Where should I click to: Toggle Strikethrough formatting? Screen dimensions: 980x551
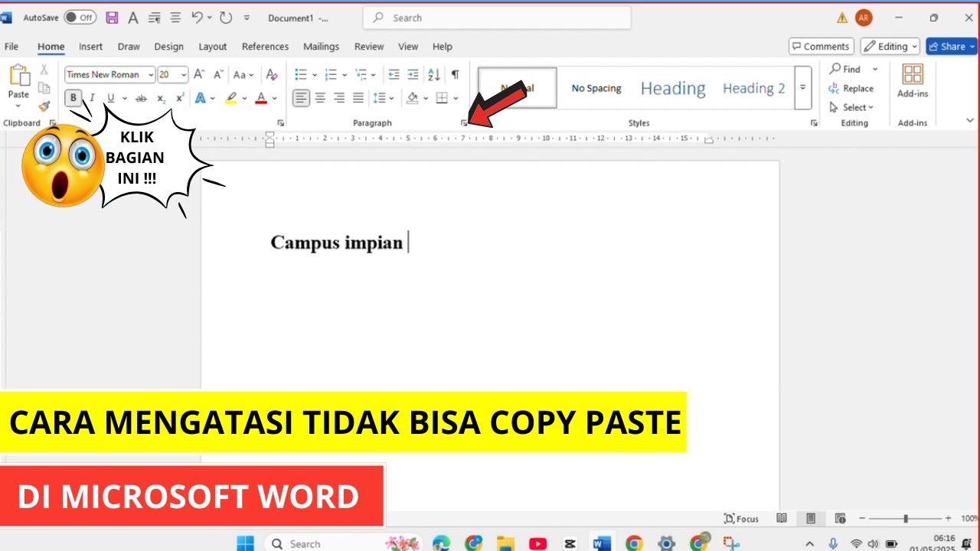click(x=141, y=98)
